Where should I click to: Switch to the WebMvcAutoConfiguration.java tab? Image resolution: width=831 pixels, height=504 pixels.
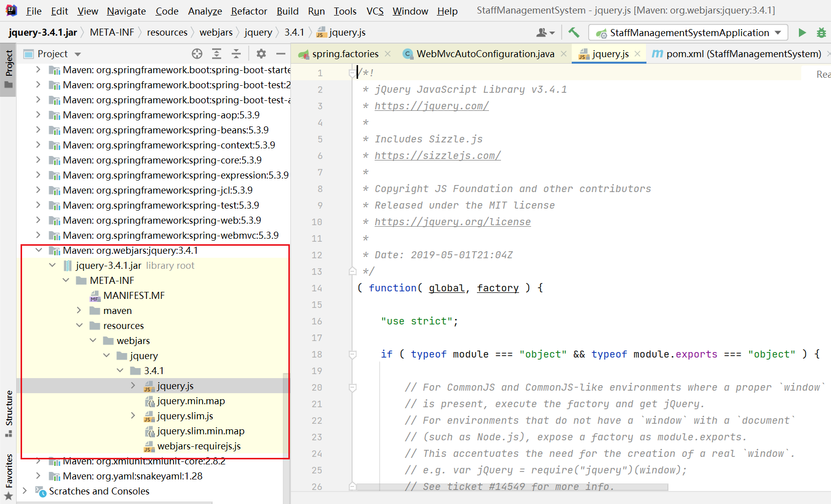click(485, 54)
